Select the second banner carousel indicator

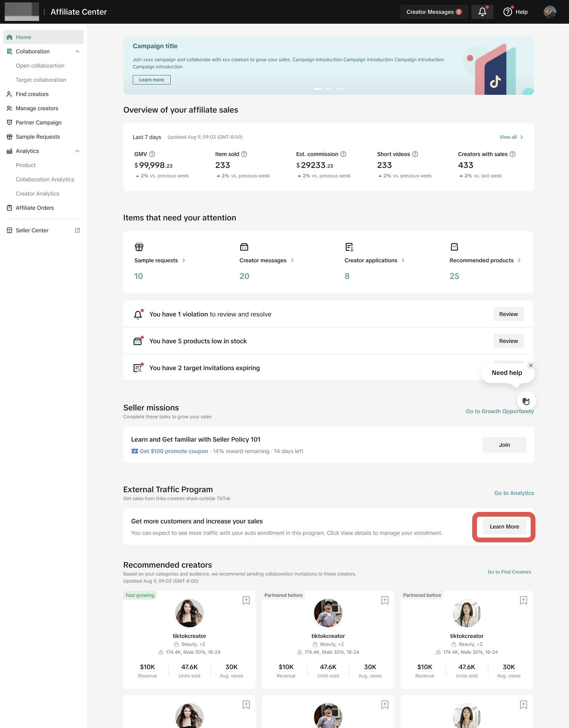(329, 89)
